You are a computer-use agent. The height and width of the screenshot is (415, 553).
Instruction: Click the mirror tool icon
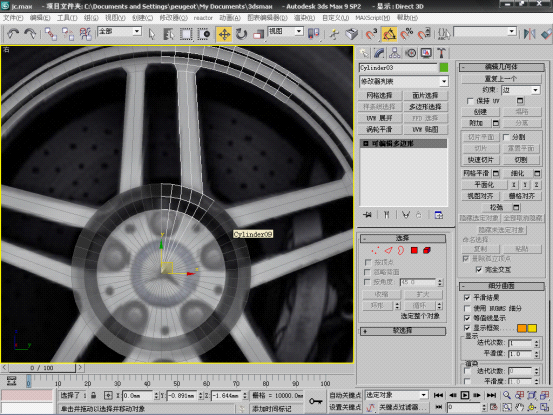point(529,34)
